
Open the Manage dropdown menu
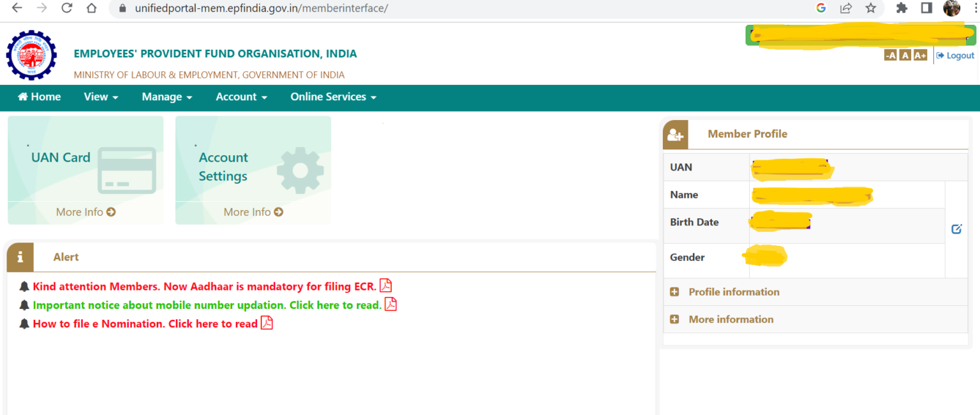pyautogui.click(x=167, y=97)
